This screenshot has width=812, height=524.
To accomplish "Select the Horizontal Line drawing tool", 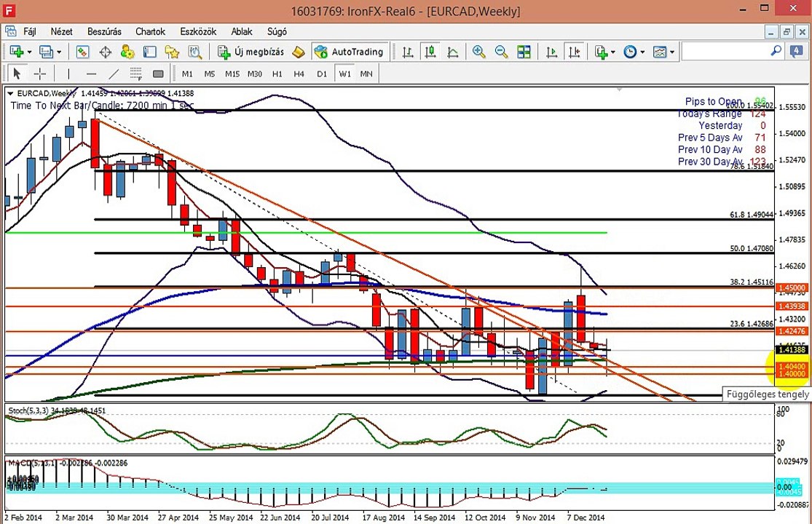I will pos(91,74).
